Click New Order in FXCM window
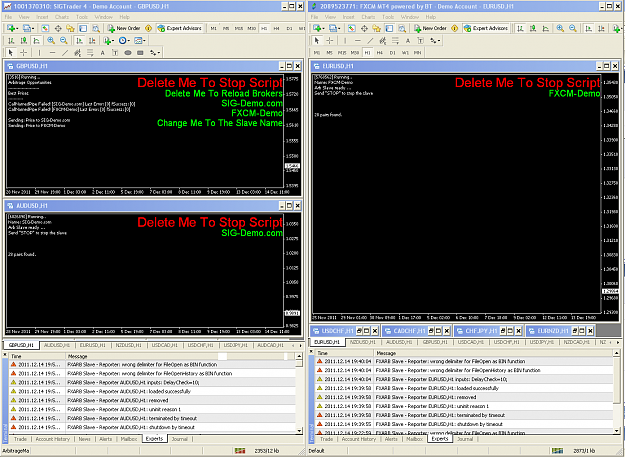 430,28
